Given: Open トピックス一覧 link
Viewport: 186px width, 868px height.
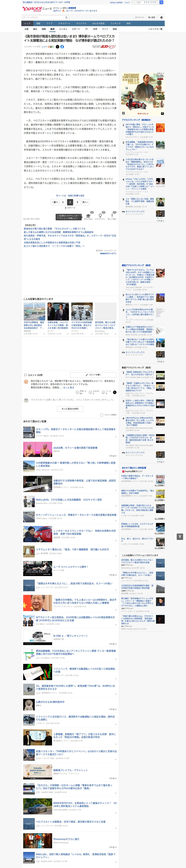Looking at the screenshot, I should (155, 29).
